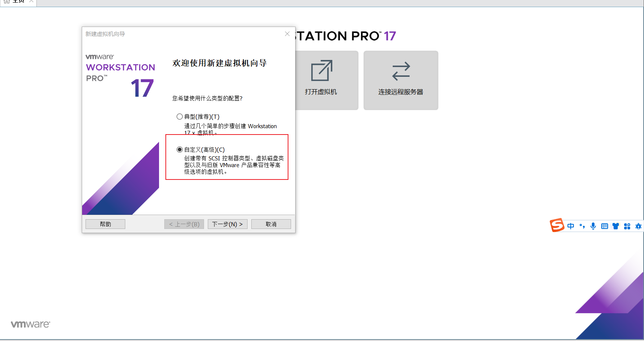Proceed with the 下一步(N) button
This screenshot has height=341, width=644.
point(227,224)
